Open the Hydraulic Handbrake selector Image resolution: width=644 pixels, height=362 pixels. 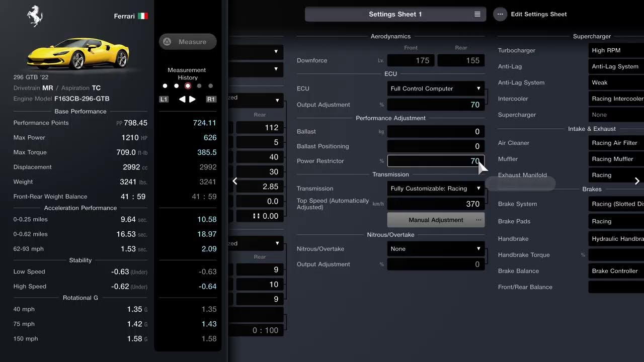[616, 239]
